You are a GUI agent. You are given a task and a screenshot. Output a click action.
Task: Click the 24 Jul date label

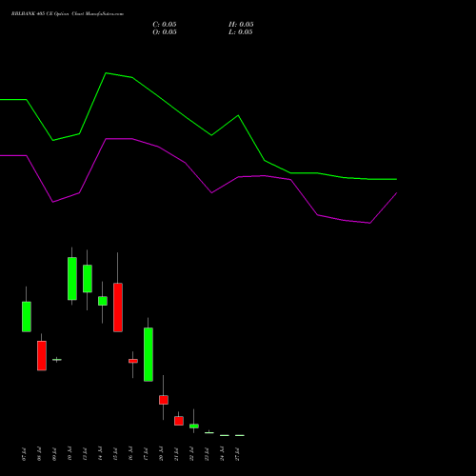[222, 454]
